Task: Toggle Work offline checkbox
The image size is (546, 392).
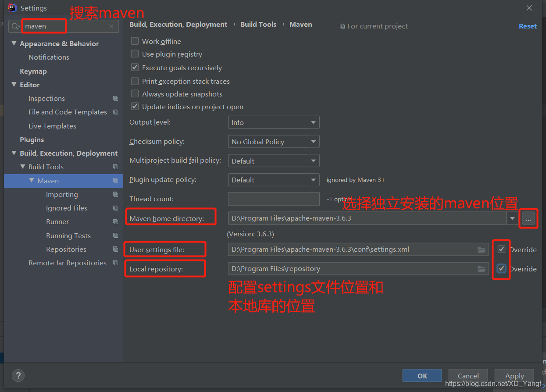Action: [135, 41]
